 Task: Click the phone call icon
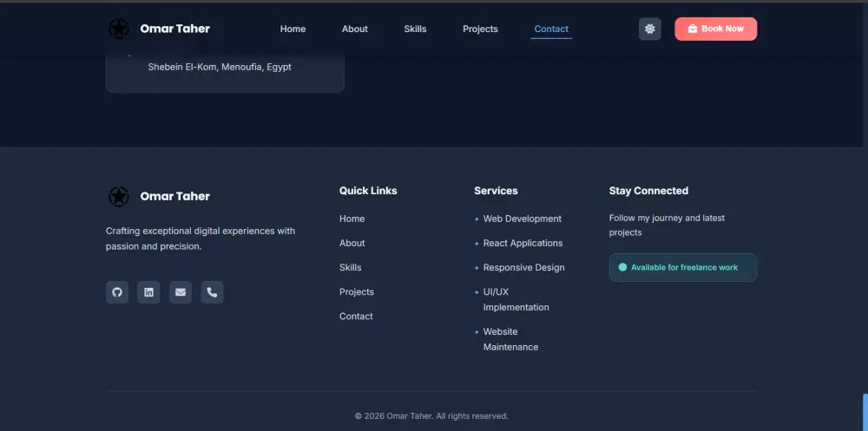212,292
